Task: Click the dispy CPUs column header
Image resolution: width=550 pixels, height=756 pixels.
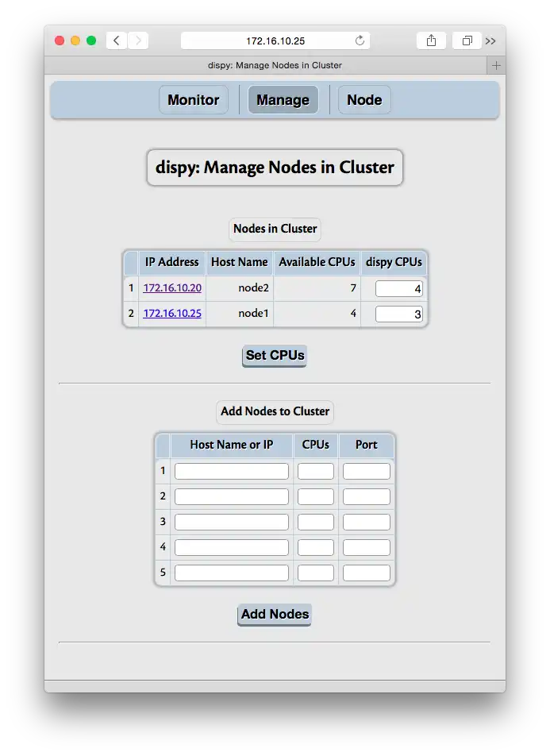Action: click(394, 262)
